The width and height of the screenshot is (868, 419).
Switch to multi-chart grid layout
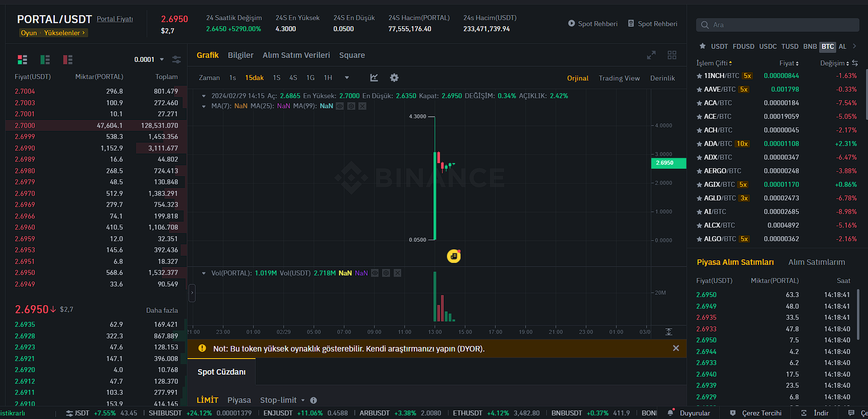tap(672, 55)
